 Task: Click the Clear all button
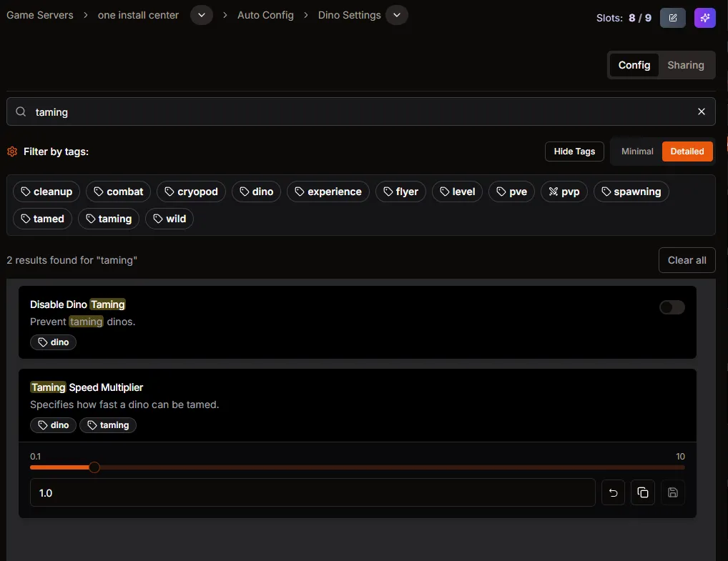point(687,260)
